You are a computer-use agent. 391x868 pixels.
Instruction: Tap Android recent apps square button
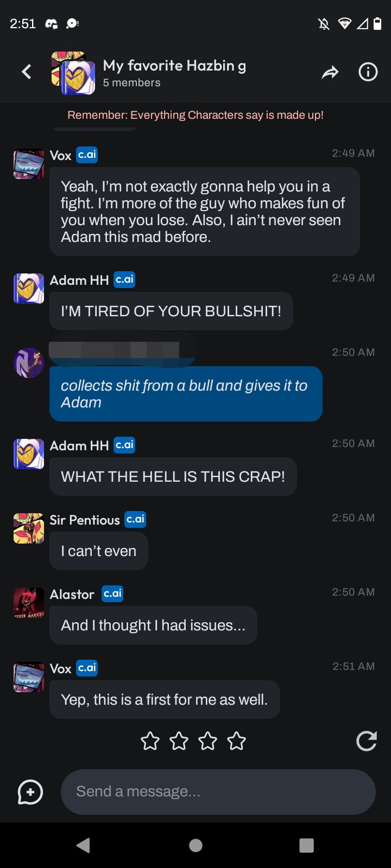click(307, 845)
